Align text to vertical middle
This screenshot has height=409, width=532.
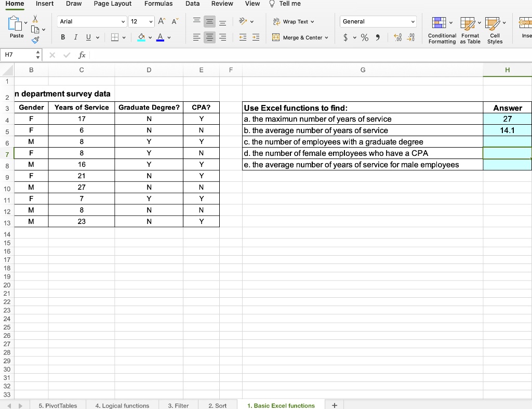coord(210,22)
